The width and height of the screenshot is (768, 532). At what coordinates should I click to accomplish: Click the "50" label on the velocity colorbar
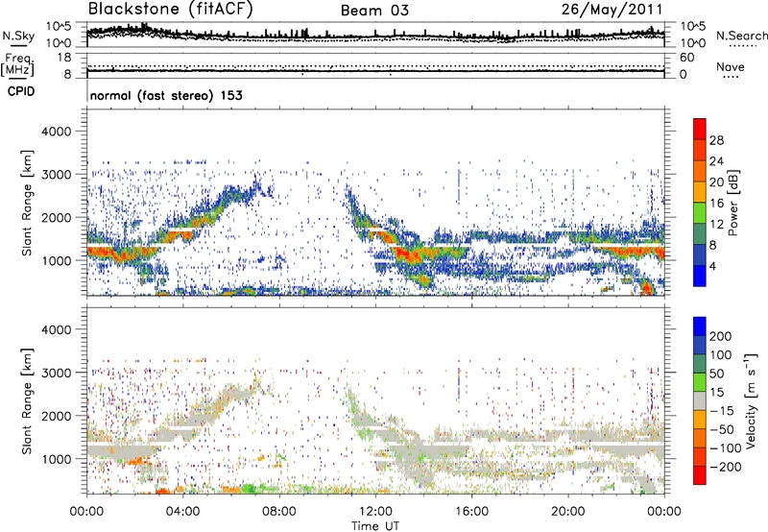pyautogui.click(x=716, y=374)
